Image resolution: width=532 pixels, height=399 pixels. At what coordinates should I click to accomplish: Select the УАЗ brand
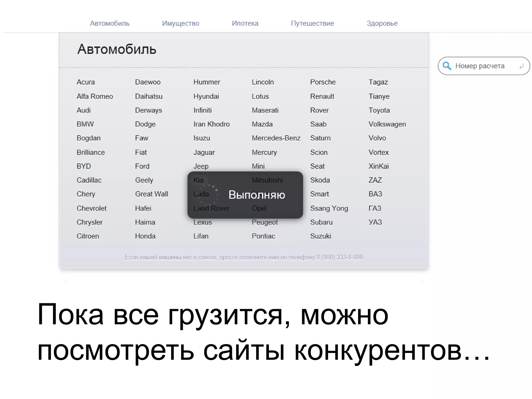point(375,222)
